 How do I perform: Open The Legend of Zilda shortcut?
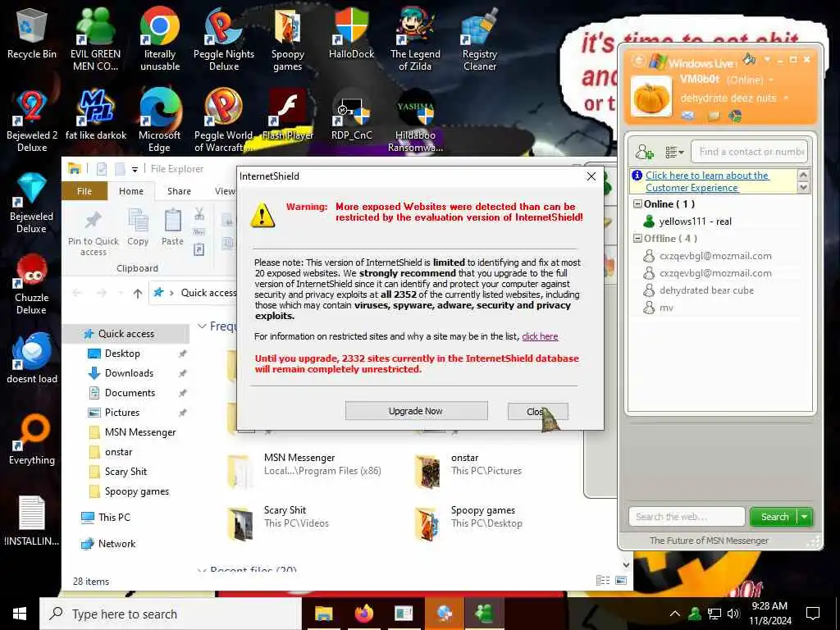pos(415,39)
